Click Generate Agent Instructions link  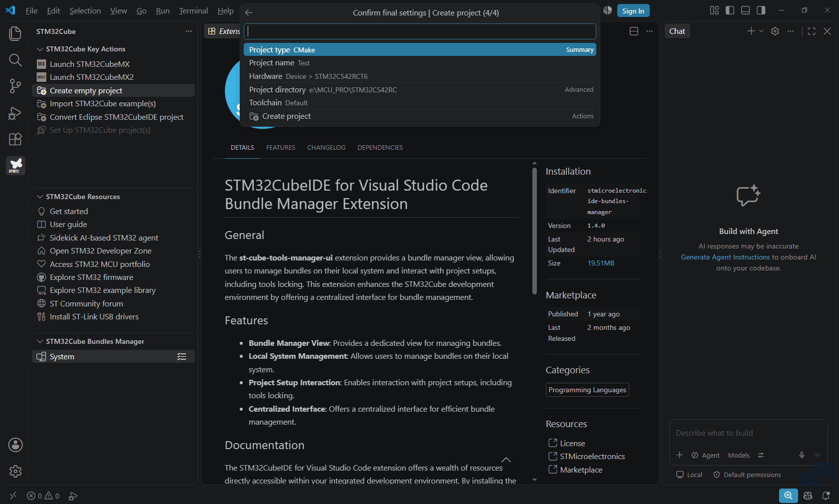click(725, 257)
